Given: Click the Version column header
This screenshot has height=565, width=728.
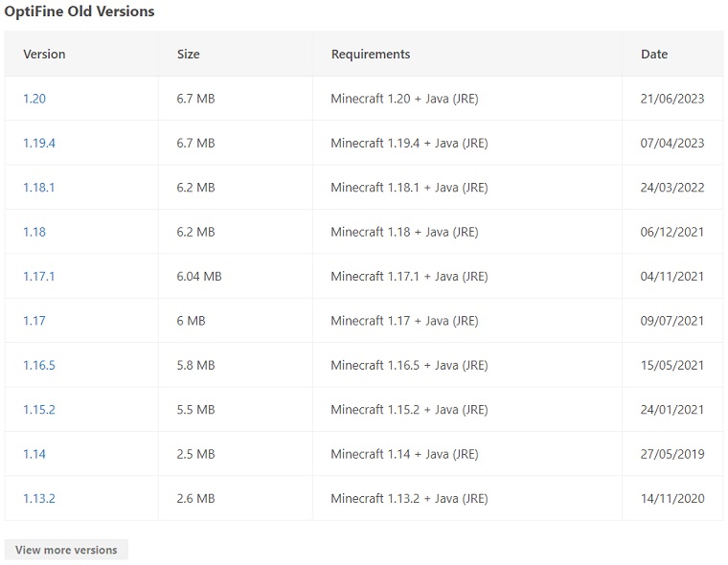Looking at the screenshot, I should coord(44,55).
